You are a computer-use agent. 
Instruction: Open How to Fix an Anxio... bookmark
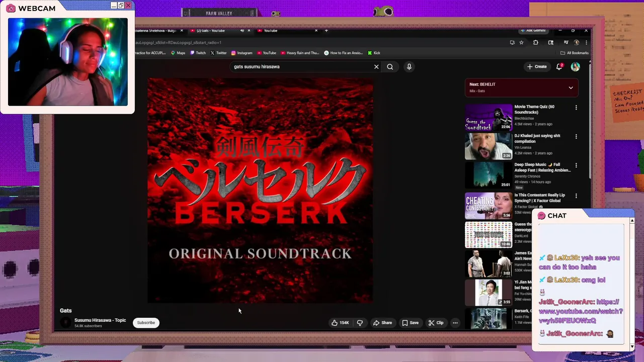[x=343, y=53]
